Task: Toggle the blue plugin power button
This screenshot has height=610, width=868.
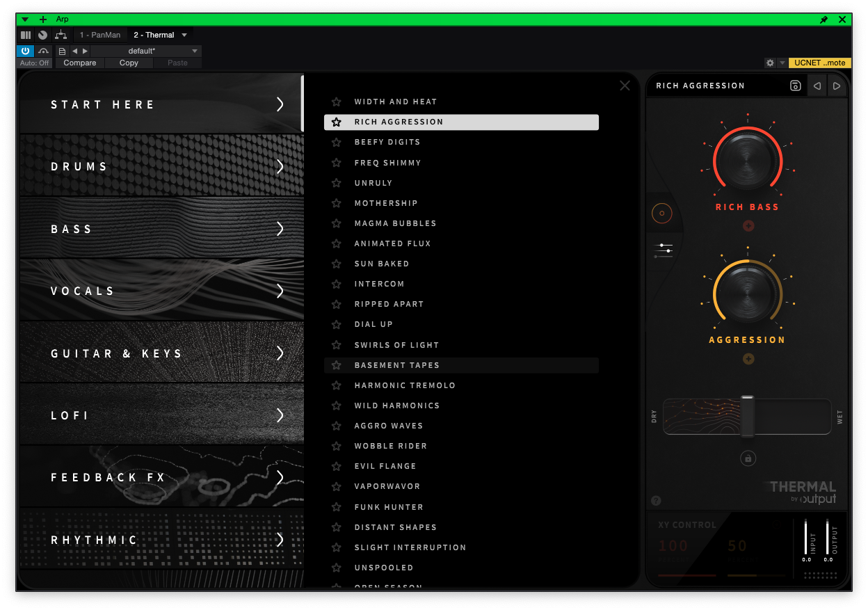Action: tap(25, 51)
